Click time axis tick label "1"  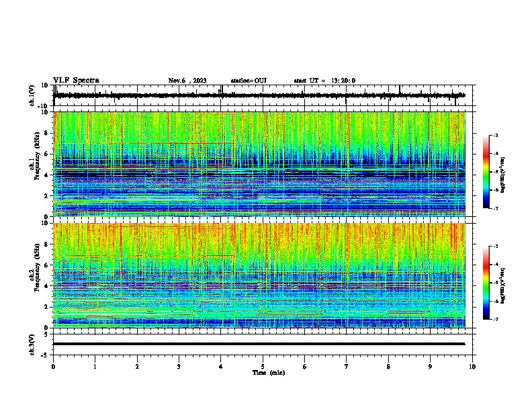point(95,367)
